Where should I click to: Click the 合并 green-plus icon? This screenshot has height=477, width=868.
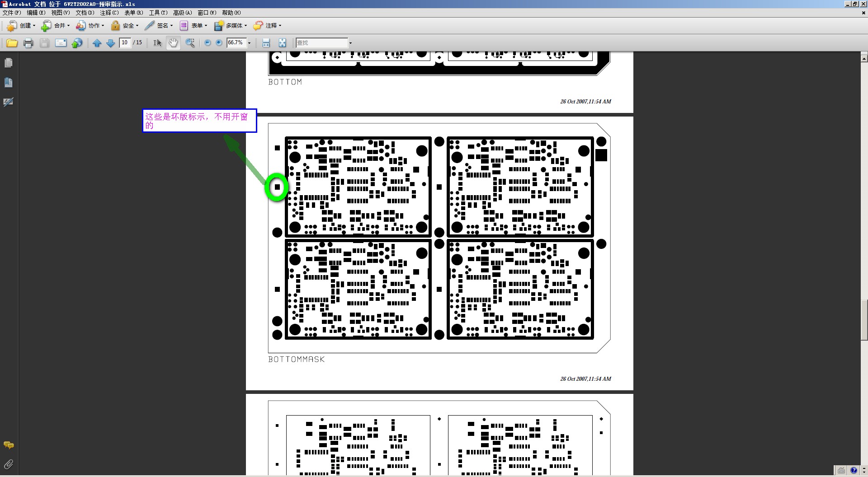tap(46, 26)
